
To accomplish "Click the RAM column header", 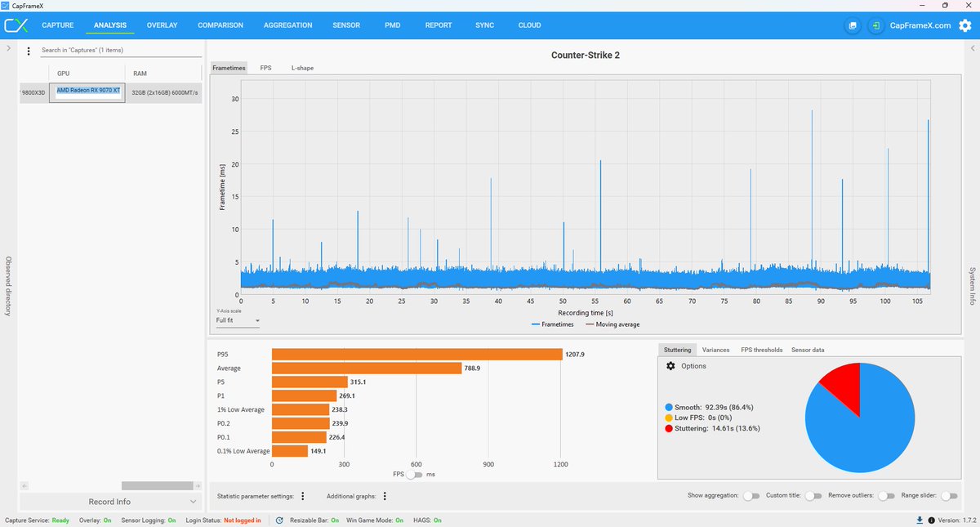I will pyautogui.click(x=164, y=74).
